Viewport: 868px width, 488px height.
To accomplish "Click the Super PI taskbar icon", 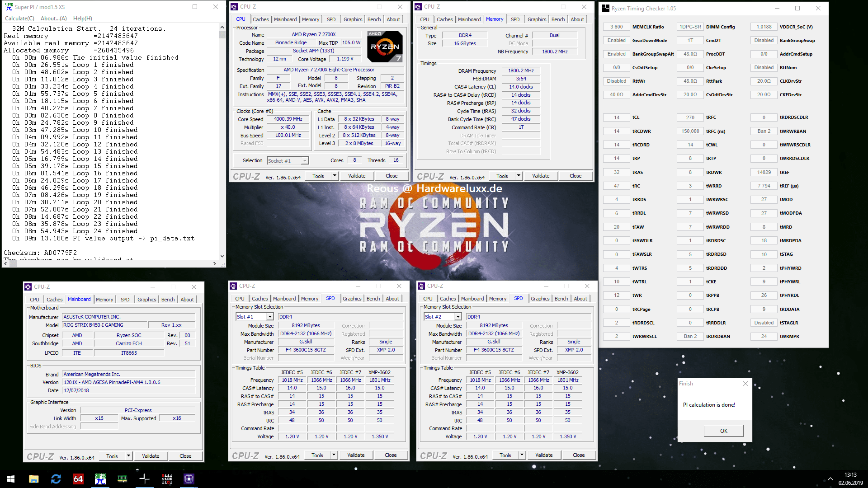I will point(100,479).
